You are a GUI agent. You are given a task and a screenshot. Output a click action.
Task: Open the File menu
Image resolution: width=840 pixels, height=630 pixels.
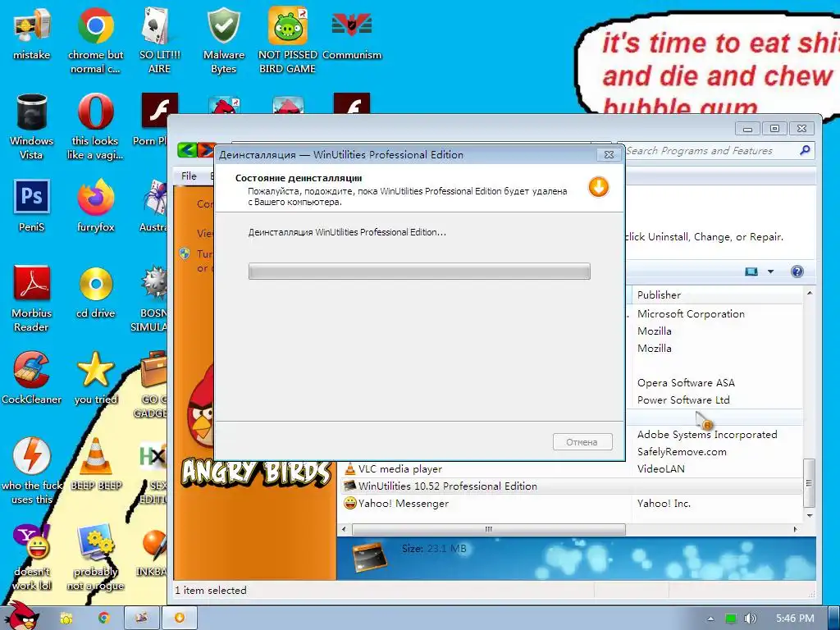[189, 176]
